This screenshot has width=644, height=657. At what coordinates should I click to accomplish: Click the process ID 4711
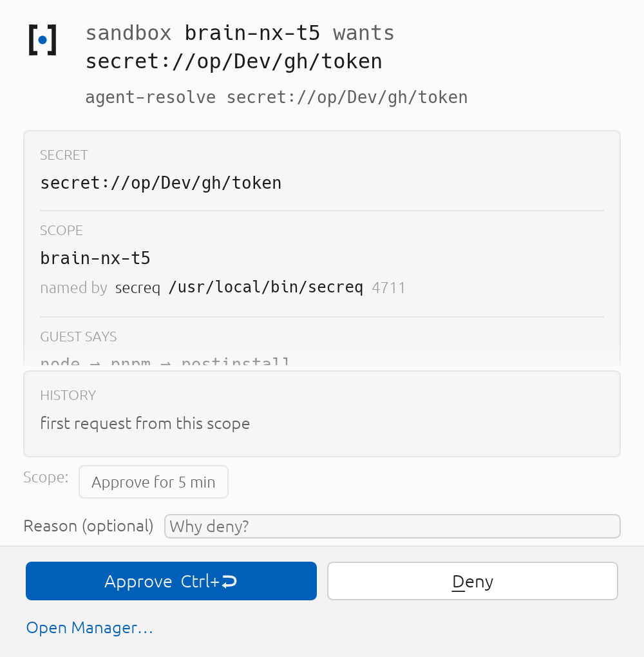388,288
